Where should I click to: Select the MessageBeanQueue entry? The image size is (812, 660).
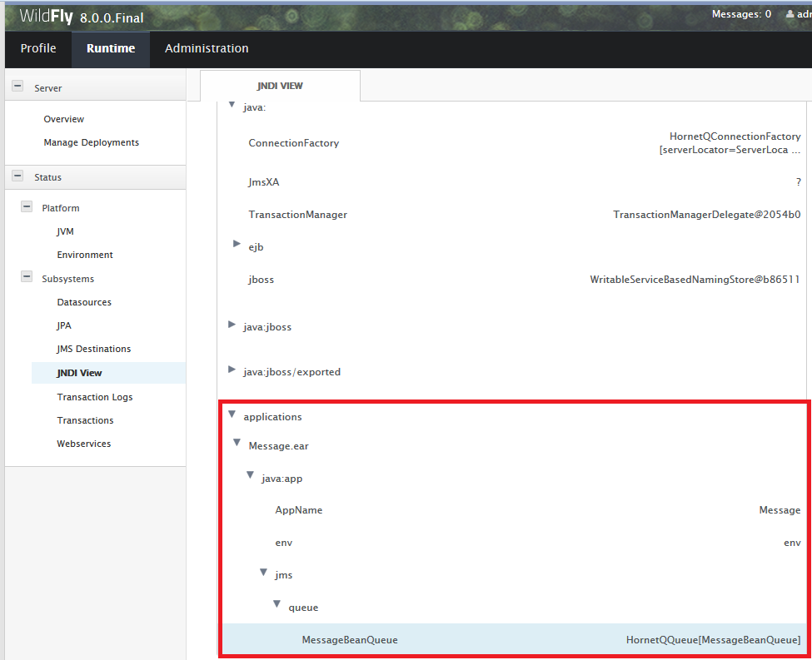[350, 640]
